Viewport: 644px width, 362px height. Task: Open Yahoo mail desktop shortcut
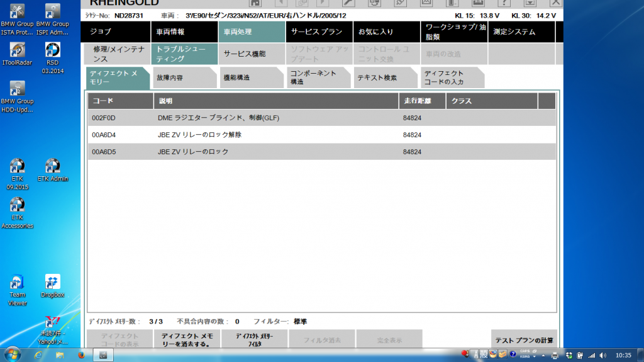(53, 331)
